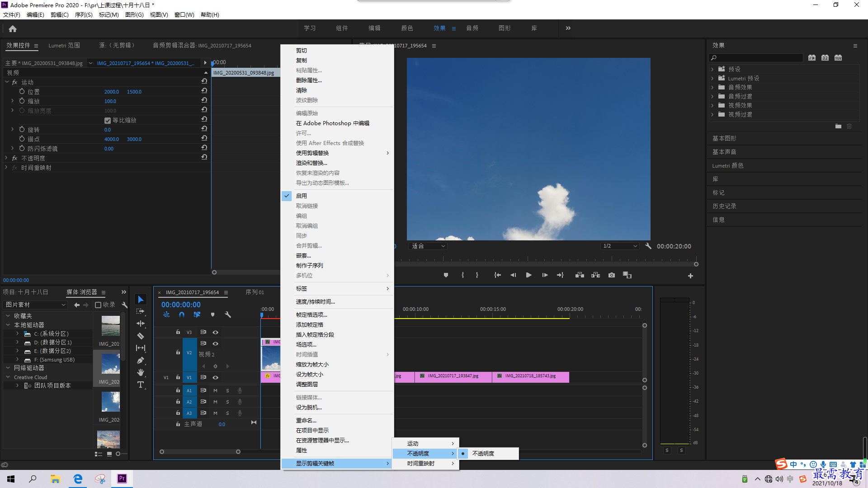Viewport: 868px width, 488px height.
Task: Open monitor settings wrench icon
Action: click(x=648, y=246)
